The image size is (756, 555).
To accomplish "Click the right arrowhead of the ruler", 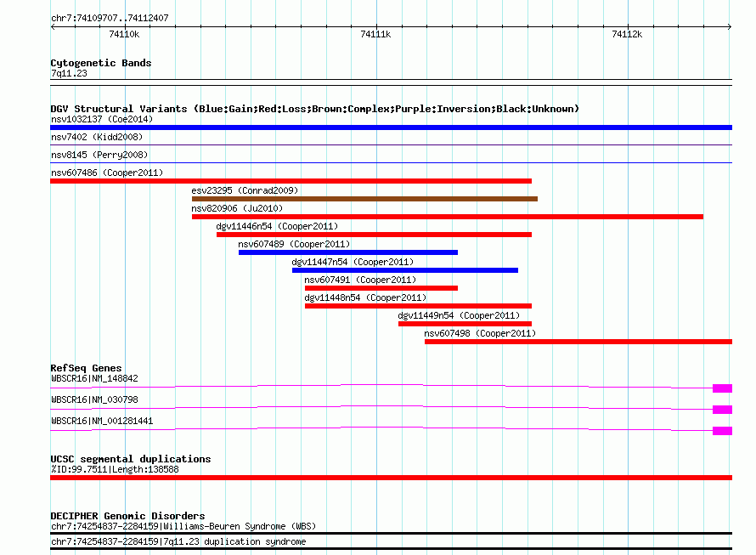I will point(730,27).
